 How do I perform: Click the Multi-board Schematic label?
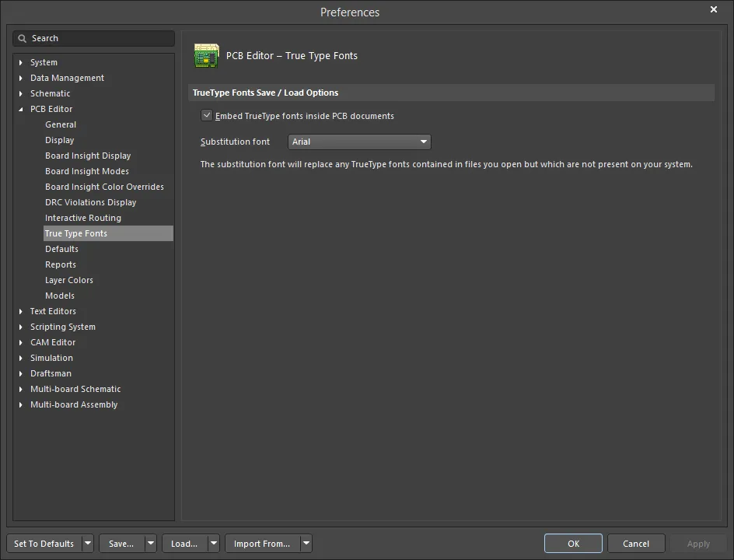pyautogui.click(x=75, y=389)
